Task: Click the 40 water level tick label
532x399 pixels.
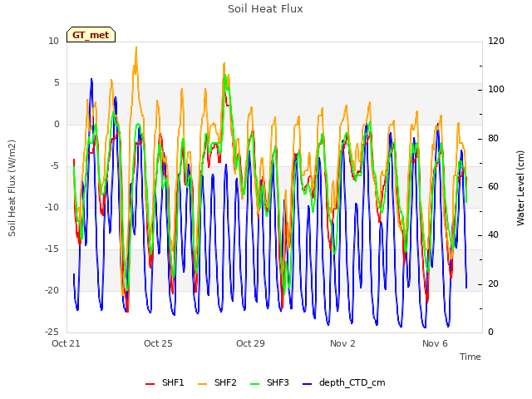Action: coord(493,234)
